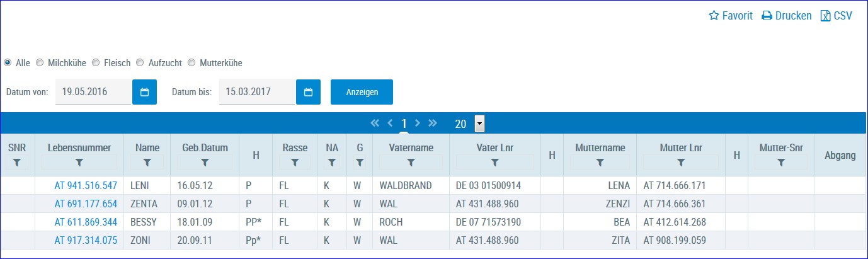
Task: Click filter icon under Rasse column
Action: tap(295, 163)
